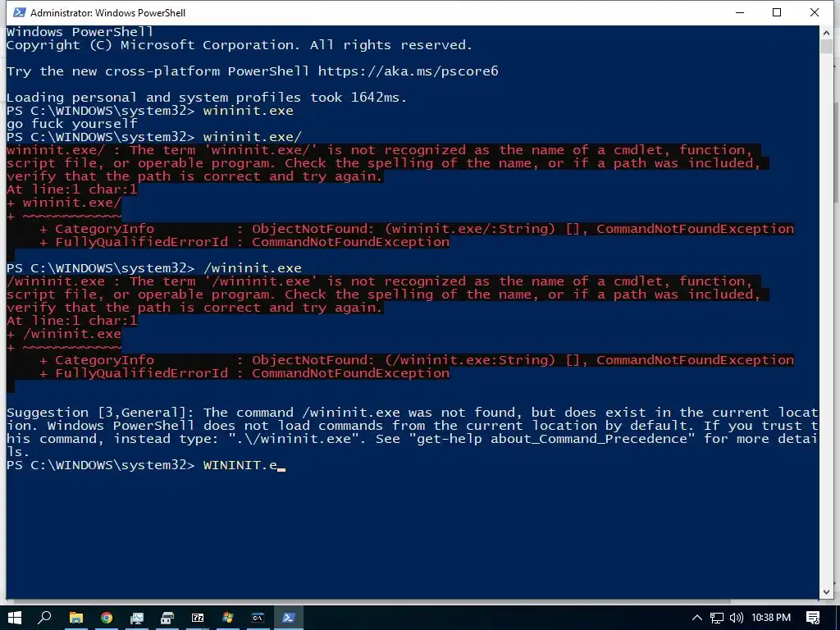Screen dimensions: 840x630
Task: Switch to Command Prompt in taskbar
Action: tap(258, 618)
